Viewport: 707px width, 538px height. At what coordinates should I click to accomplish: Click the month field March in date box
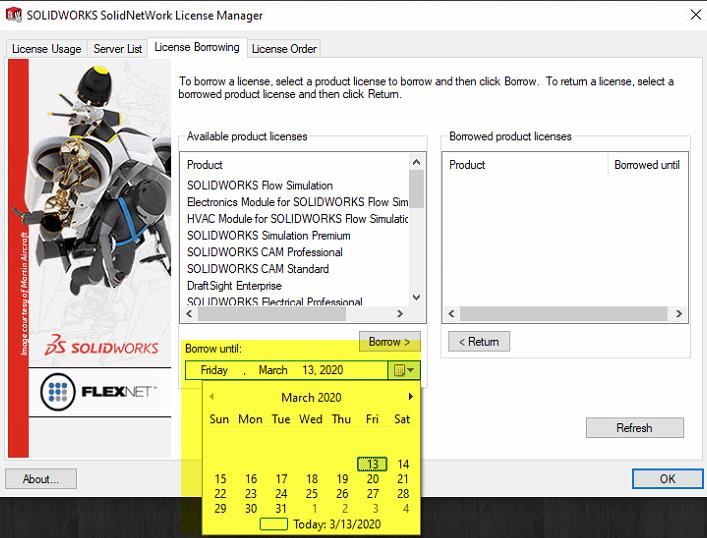(x=273, y=370)
